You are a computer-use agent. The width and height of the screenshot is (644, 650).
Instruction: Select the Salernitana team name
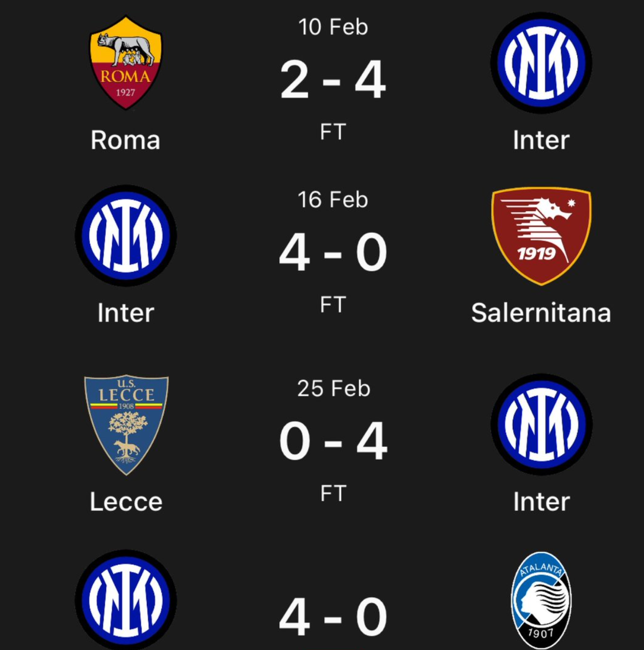(541, 313)
